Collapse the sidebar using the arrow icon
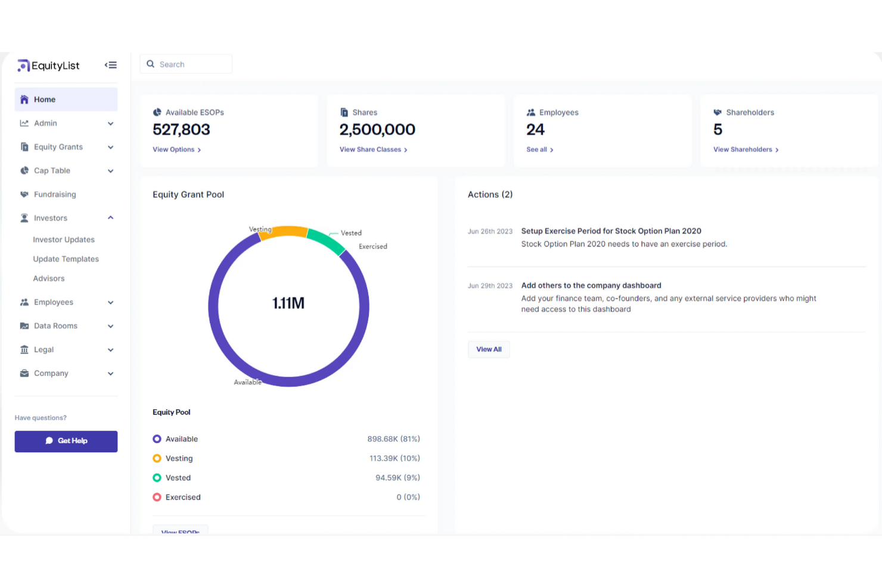 tap(111, 65)
